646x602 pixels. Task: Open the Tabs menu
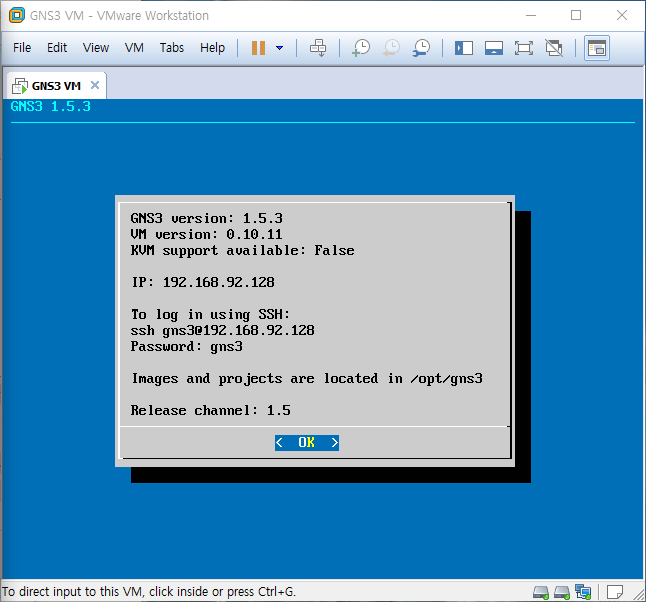pos(172,48)
